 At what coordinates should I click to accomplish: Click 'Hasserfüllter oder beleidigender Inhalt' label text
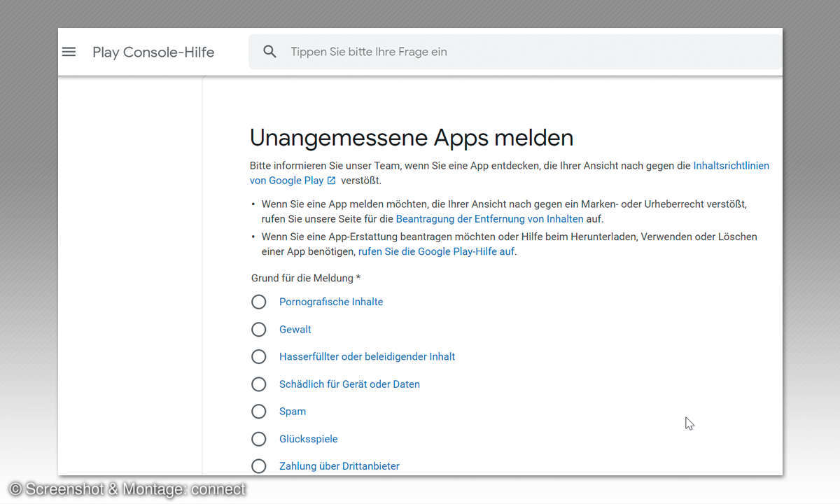tap(367, 356)
